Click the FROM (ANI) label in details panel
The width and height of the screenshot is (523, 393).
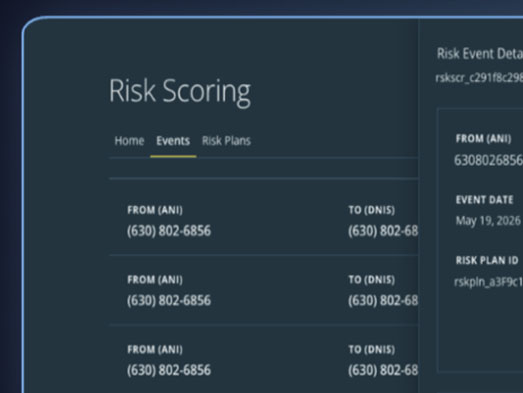click(x=483, y=138)
